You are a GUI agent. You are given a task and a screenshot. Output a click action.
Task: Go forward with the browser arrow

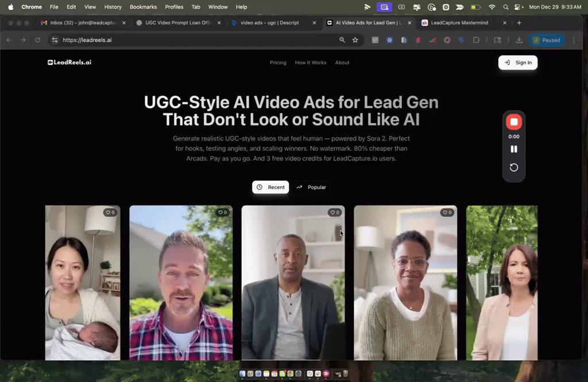[23, 40]
